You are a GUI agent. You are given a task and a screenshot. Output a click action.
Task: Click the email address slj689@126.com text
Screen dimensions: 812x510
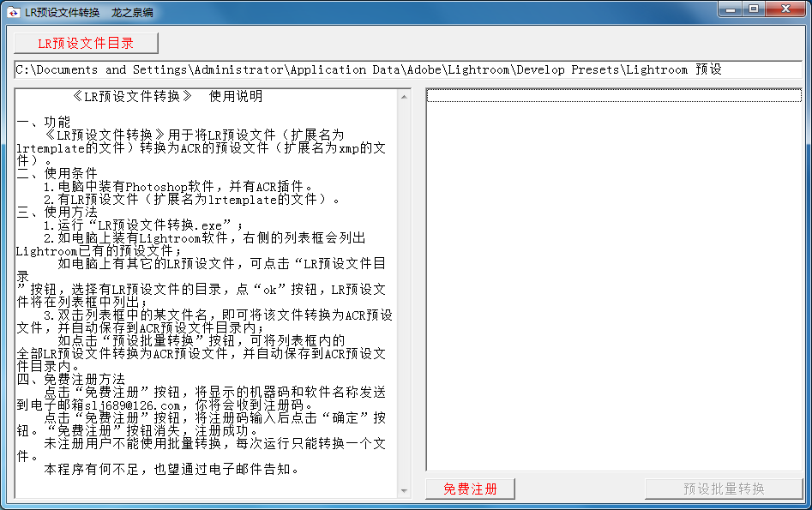click(133, 405)
